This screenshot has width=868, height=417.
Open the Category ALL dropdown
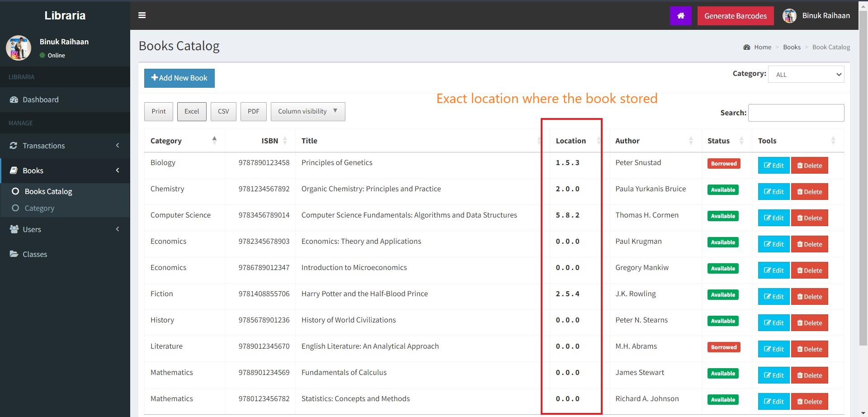pos(806,75)
